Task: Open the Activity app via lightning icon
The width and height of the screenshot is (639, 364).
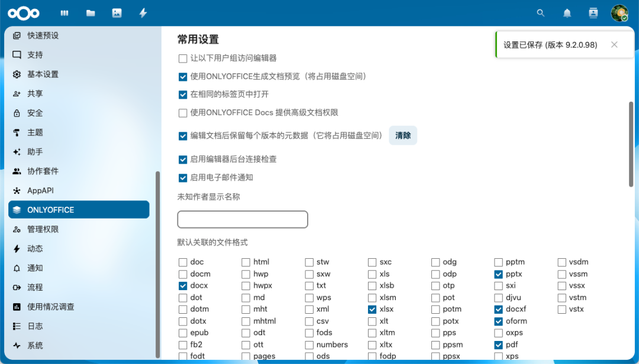Action: pos(143,12)
